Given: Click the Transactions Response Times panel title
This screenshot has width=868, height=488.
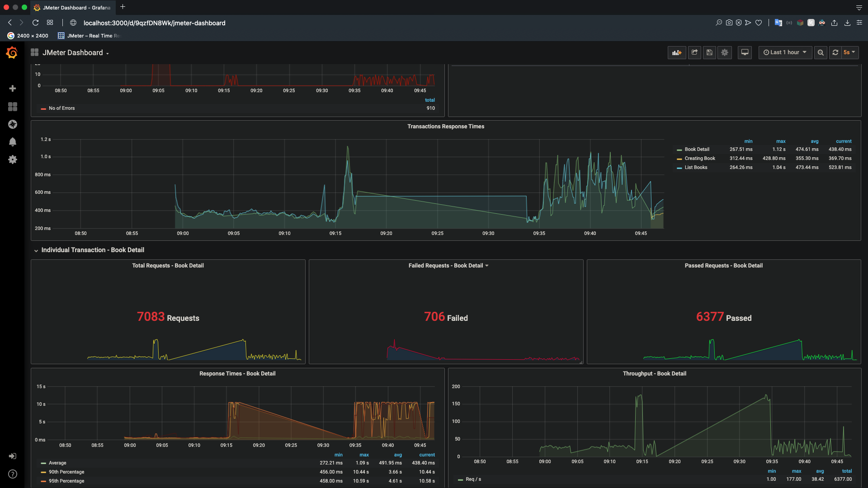Looking at the screenshot, I should point(445,127).
